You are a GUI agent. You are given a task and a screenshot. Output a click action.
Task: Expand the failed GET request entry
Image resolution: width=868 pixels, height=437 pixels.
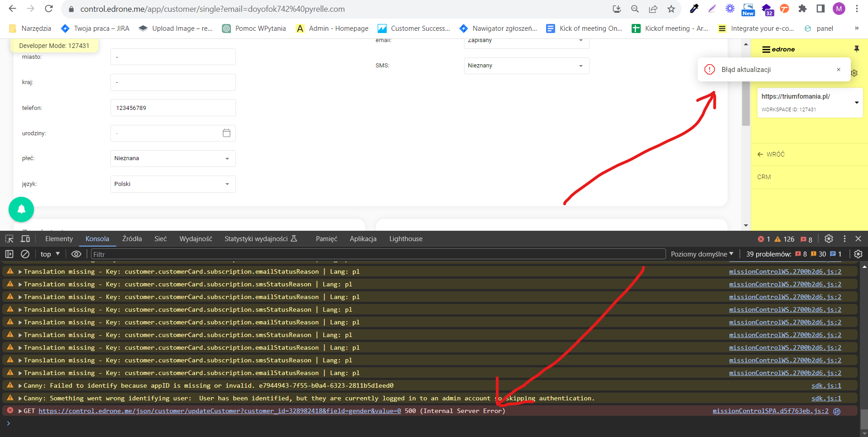coord(20,411)
